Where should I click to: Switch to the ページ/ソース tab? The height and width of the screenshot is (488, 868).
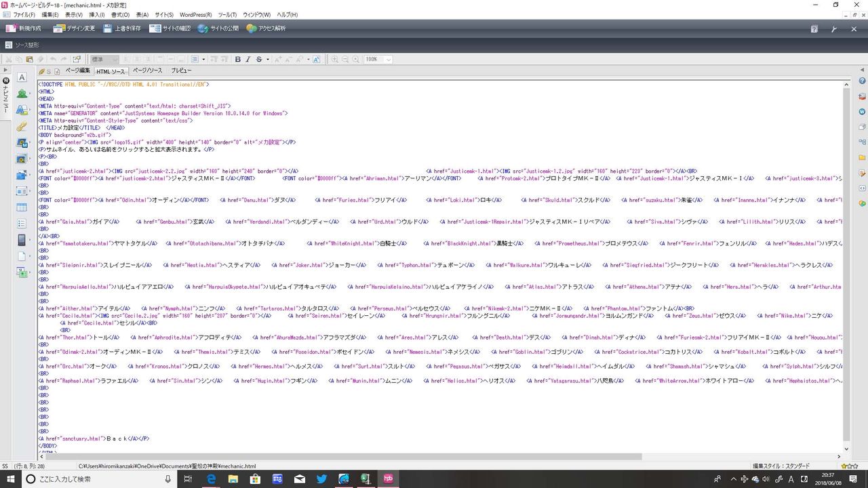click(147, 70)
